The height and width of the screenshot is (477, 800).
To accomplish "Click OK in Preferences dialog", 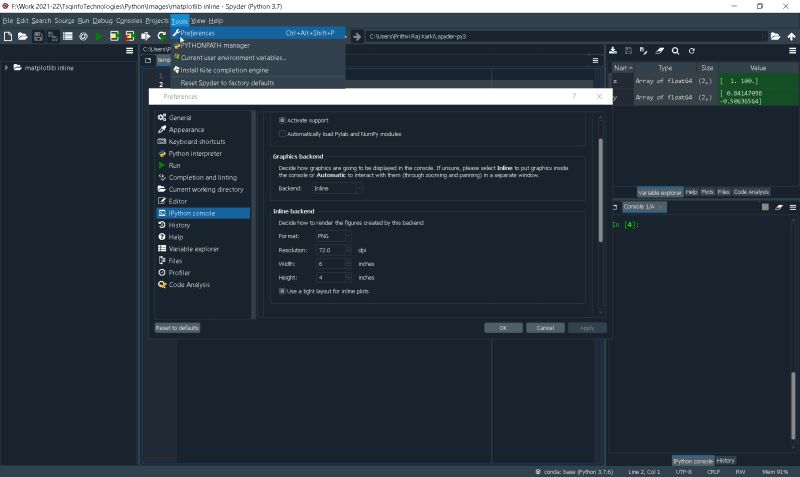I will tap(503, 328).
